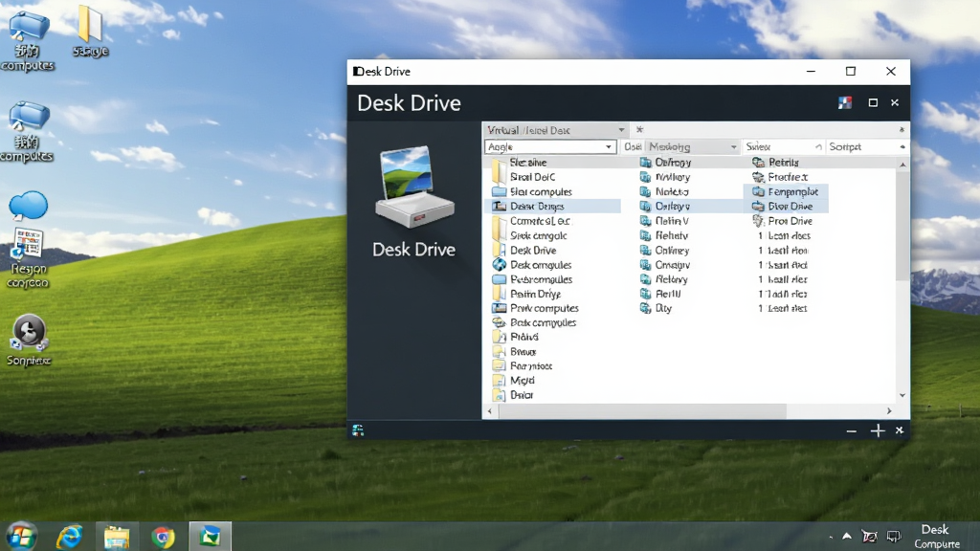Image resolution: width=980 pixels, height=551 pixels.
Task: Launch Internet Explorer from the taskbar
Action: click(69, 537)
